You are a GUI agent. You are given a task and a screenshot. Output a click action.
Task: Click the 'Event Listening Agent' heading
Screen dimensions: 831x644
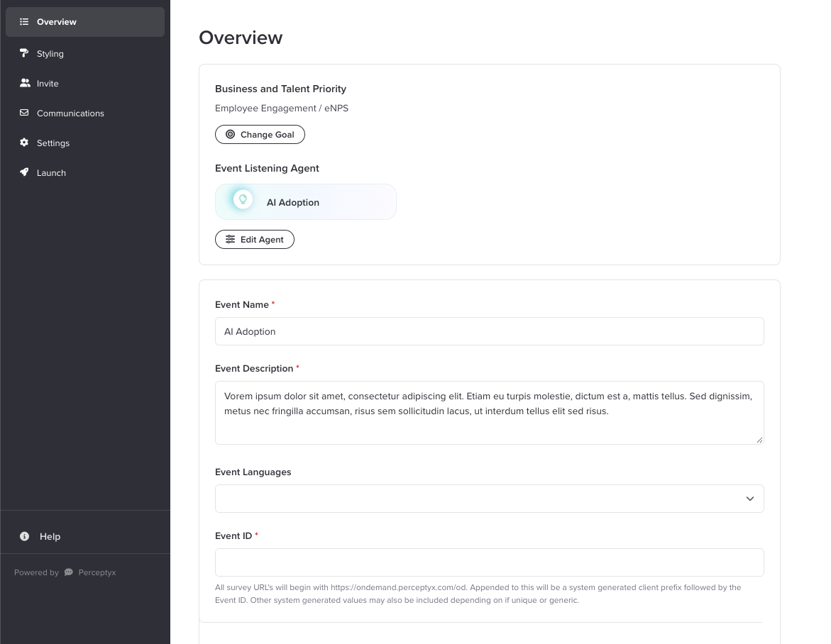(x=267, y=168)
